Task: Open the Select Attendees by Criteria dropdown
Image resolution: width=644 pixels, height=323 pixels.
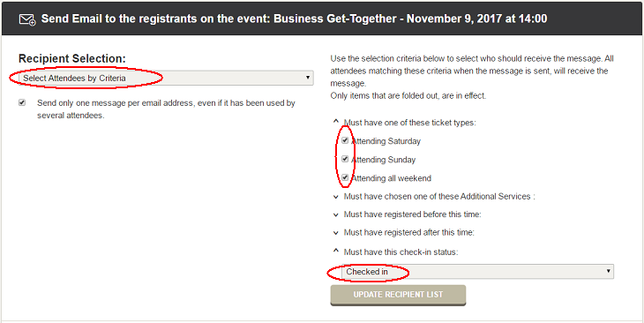Action: click(166, 78)
